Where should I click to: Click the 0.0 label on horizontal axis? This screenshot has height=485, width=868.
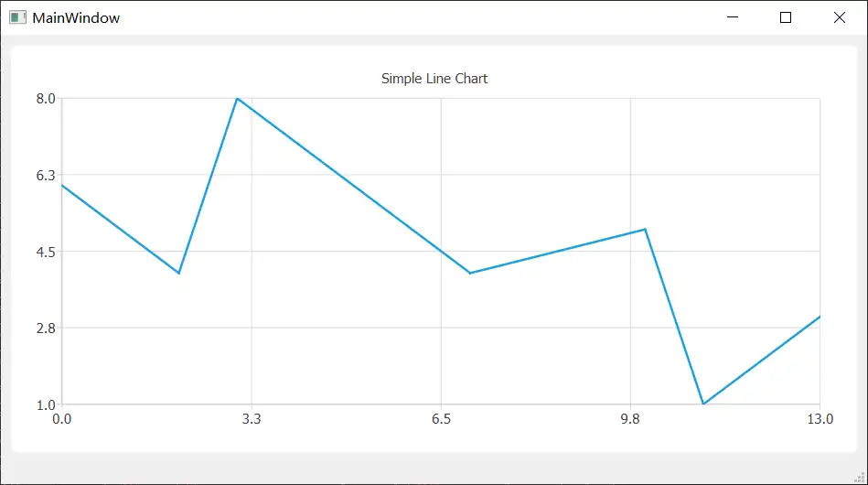tap(61, 419)
